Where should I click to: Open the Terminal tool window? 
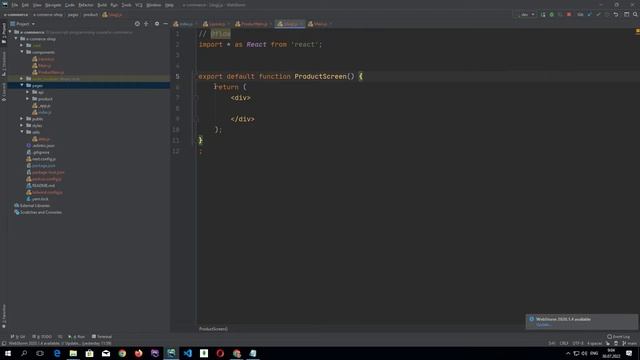pos(102,337)
